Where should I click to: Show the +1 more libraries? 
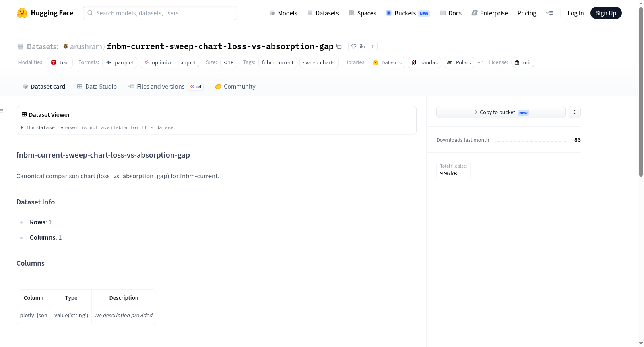point(481,62)
